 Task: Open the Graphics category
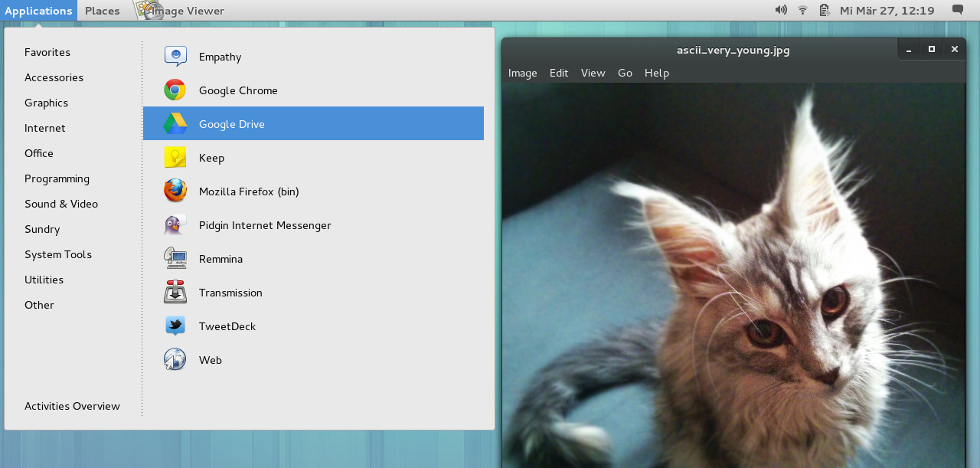pos(46,103)
